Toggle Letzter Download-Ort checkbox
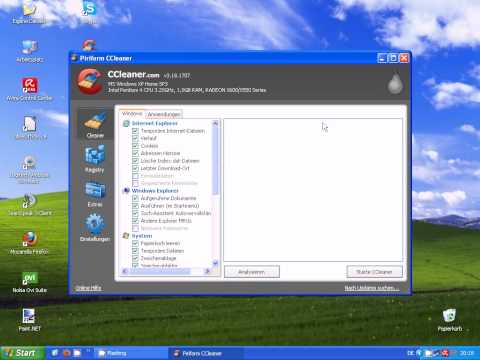Image resolution: width=480 pixels, height=360 pixels. [135, 168]
